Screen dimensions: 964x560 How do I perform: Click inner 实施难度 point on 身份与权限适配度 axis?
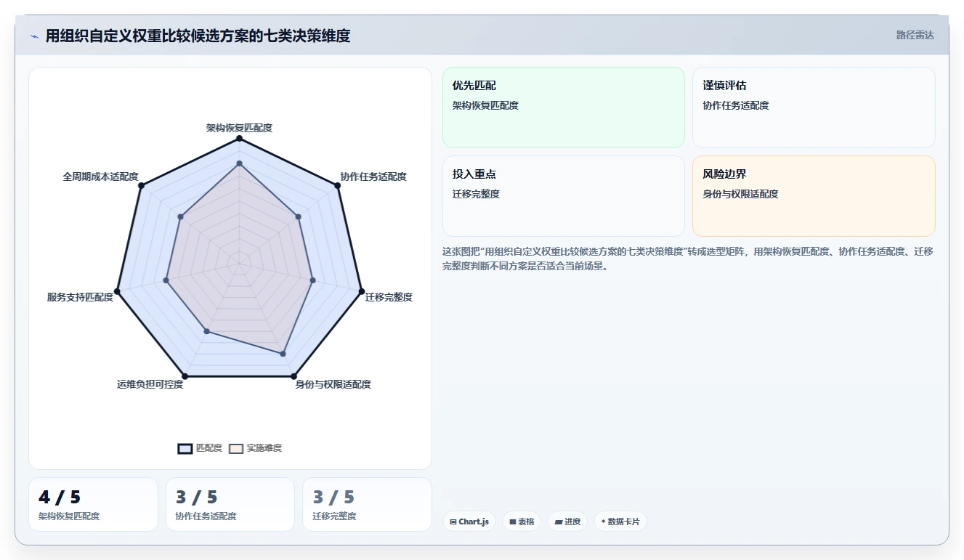click(x=283, y=354)
